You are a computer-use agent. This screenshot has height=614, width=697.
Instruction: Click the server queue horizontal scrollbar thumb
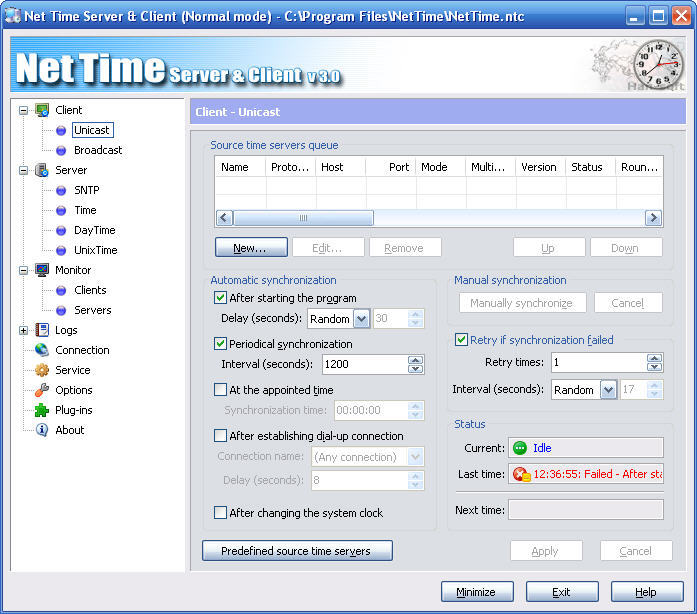[304, 218]
